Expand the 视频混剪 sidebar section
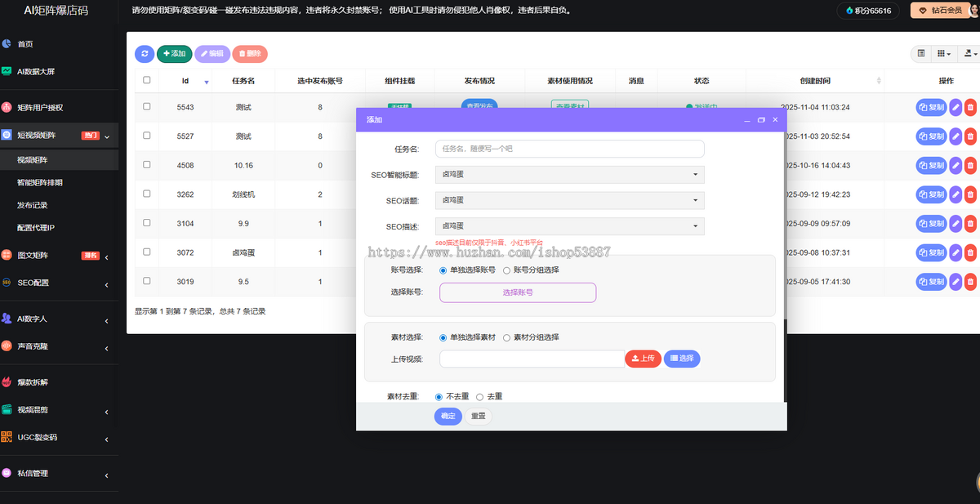The height and width of the screenshot is (504, 980). [x=59, y=409]
